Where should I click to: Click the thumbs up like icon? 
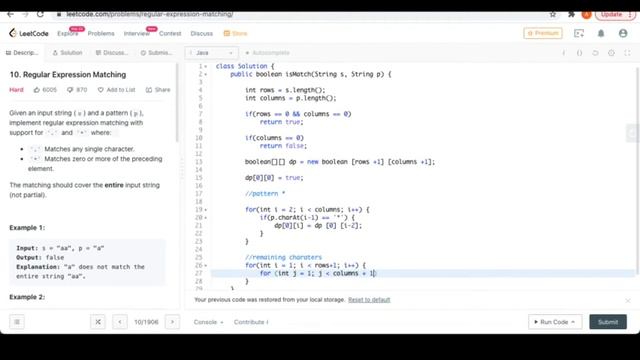[37, 90]
